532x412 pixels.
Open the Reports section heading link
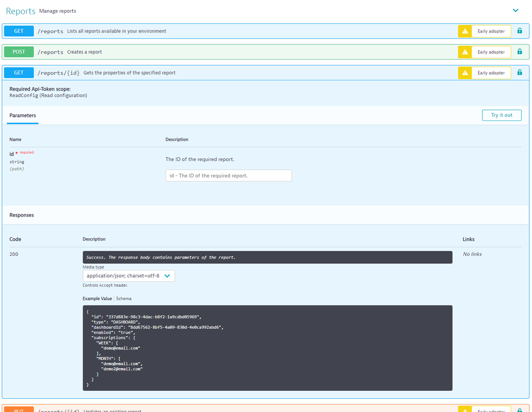tap(20, 11)
